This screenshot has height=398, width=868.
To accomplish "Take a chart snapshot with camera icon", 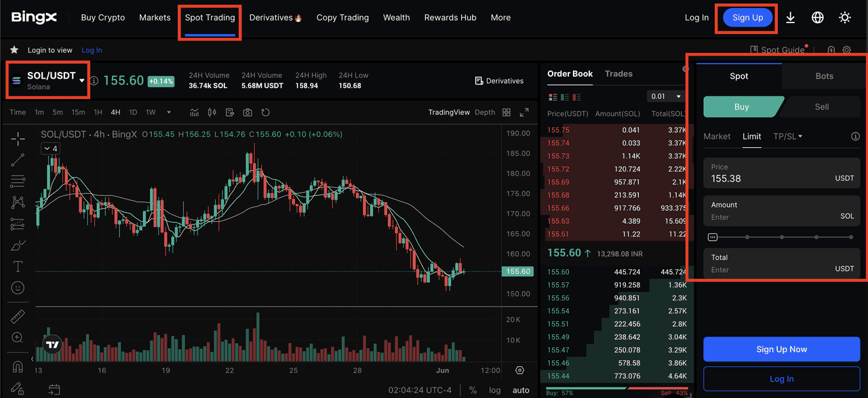I will tap(248, 113).
